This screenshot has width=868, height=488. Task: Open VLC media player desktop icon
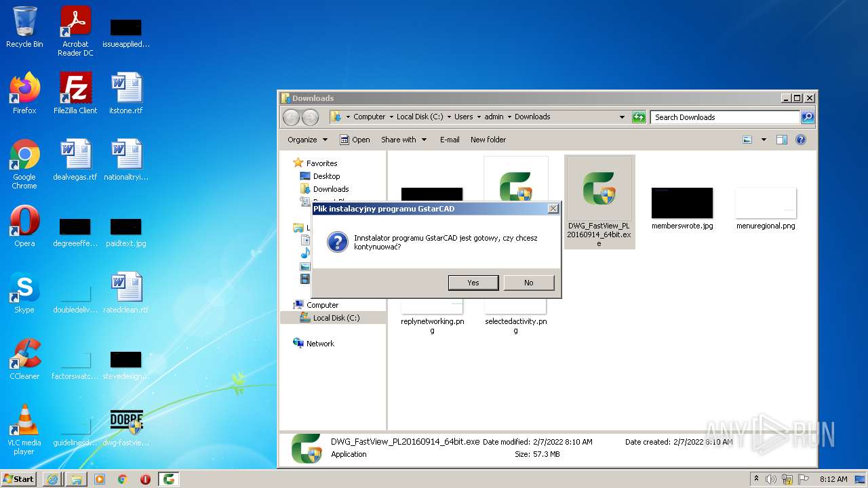[x=24, y=430]
